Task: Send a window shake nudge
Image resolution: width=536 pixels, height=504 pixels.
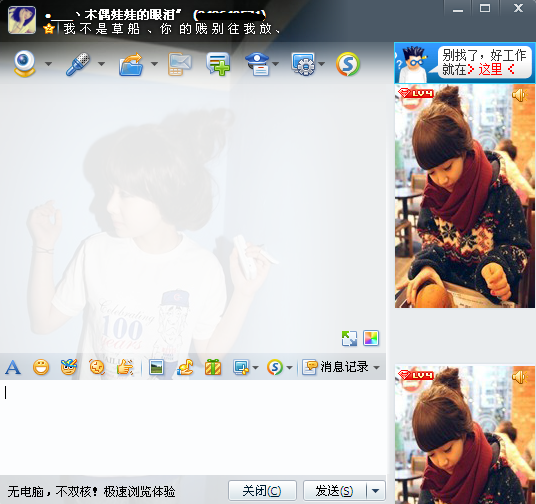Action: pyautogui.click(x=97, y=368)
